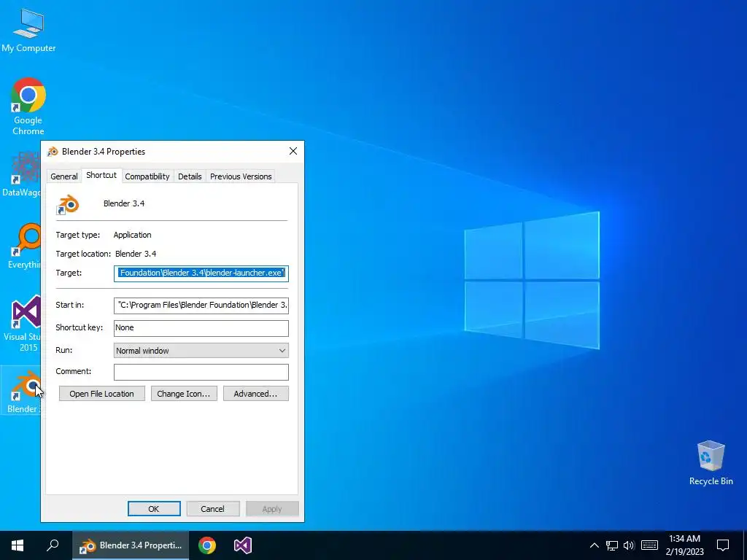
Task: Switch to the Previous Versions tab
Action: (241, 176)
